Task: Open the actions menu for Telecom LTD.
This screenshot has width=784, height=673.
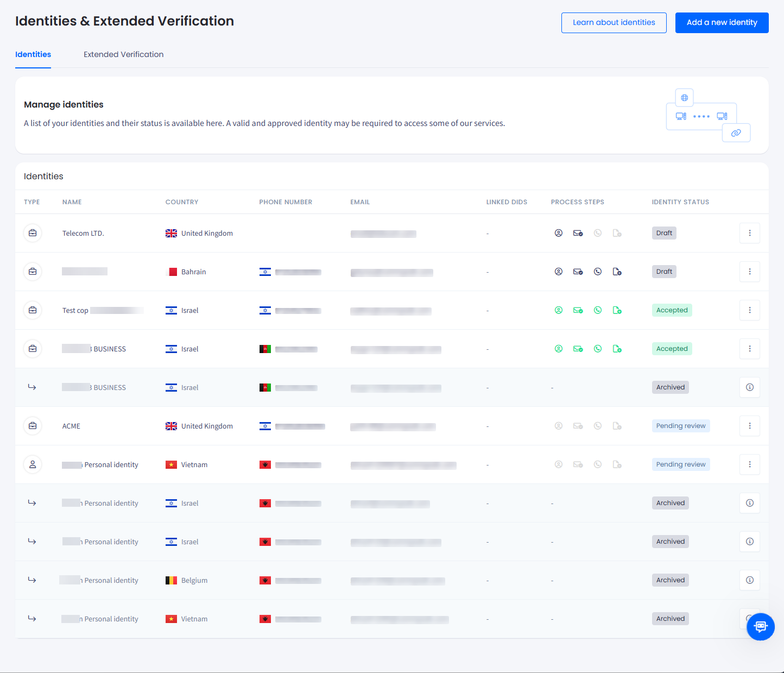Action: [x=750, y=233]
